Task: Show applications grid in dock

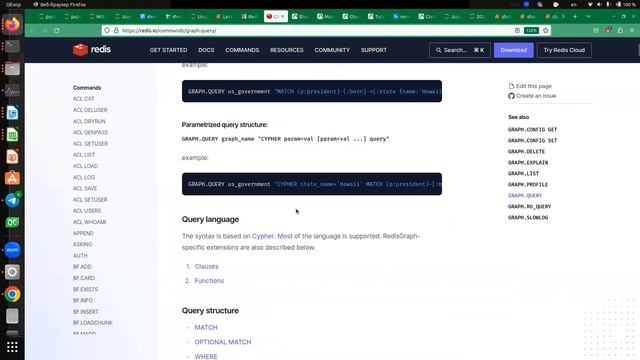Action: 12,347
